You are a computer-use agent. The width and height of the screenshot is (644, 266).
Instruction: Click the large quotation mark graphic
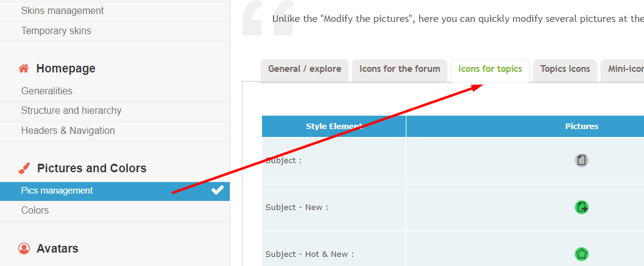pos(268,17)
